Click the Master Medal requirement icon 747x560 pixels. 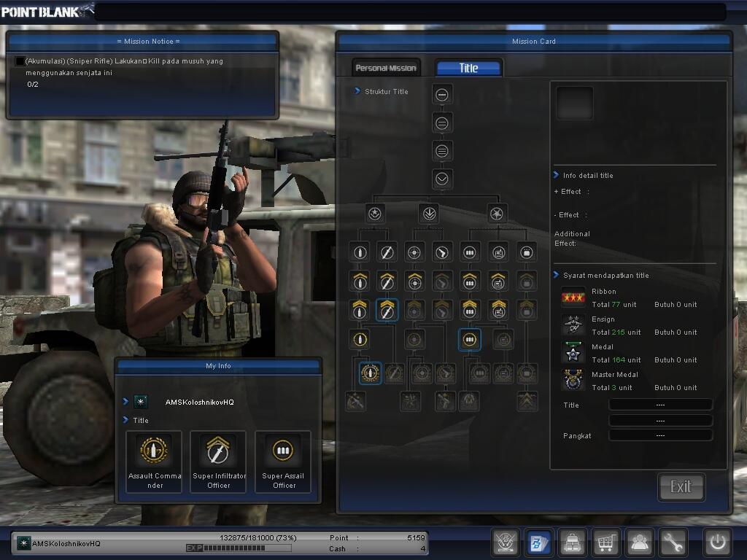(x=573, y=381)
